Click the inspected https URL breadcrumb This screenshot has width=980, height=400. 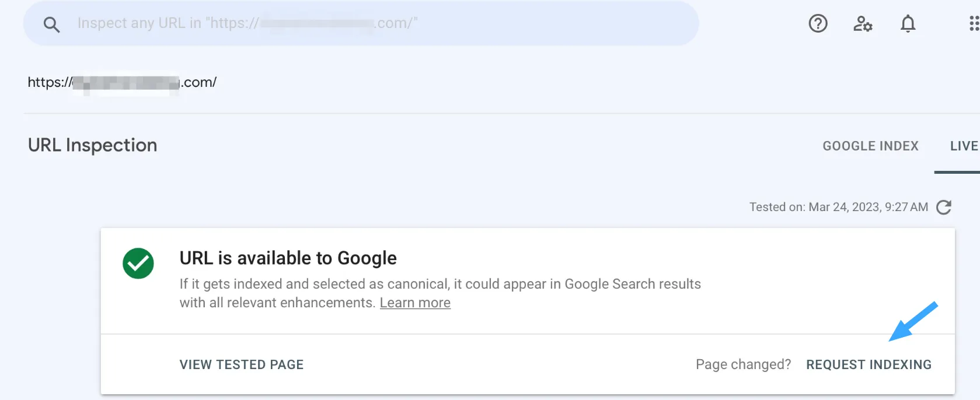pyautogui.click(x=122, y=82)
